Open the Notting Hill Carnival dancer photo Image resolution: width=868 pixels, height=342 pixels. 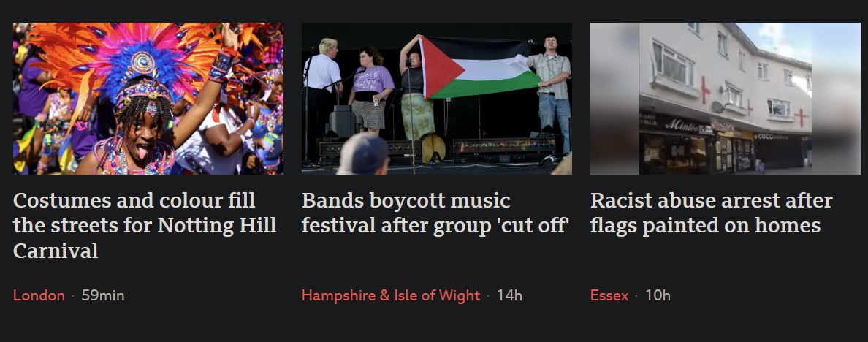[x=148, y=99]
